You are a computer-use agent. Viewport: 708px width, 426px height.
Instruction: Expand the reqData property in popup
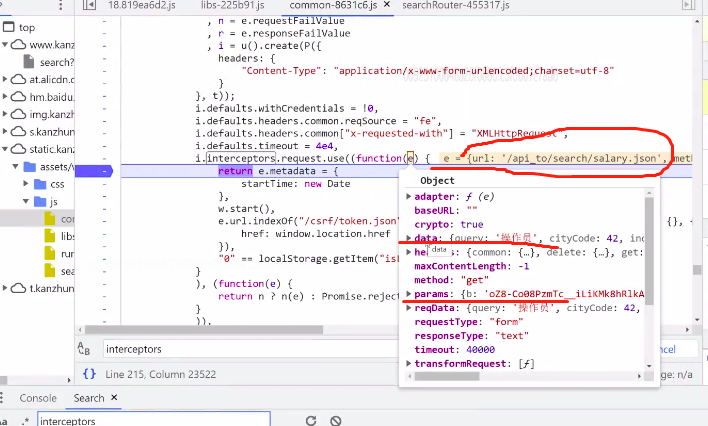pos(409,308)
